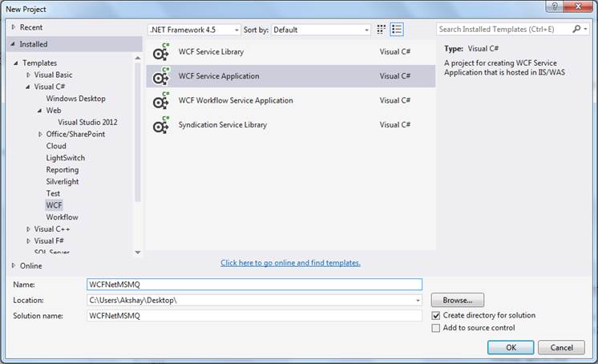Switch to medium icons list view
Image resolution: width=598 pixels, height=364 pixels.
point(397,30)
